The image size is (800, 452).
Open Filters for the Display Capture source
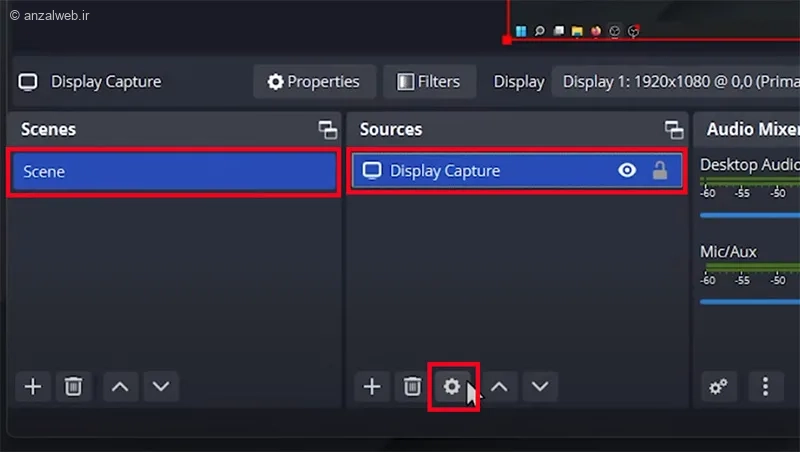point(430,82)
